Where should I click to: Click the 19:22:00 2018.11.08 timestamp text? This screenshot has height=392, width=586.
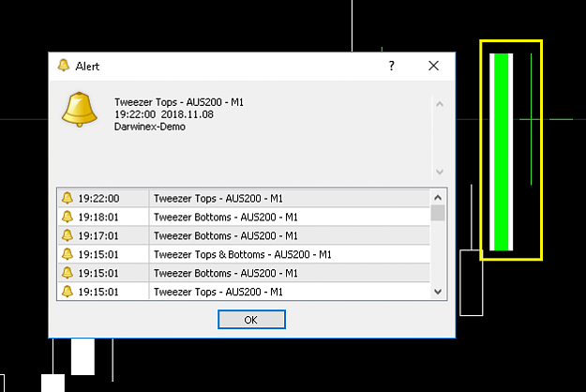click(x=164, y=114)
